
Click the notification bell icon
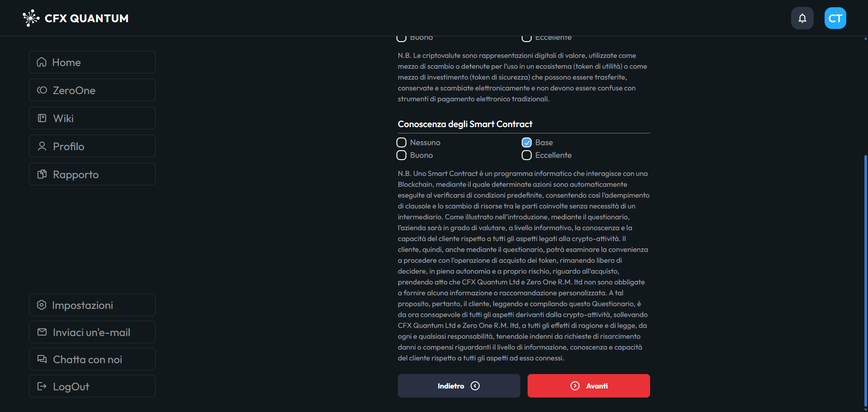802,18
